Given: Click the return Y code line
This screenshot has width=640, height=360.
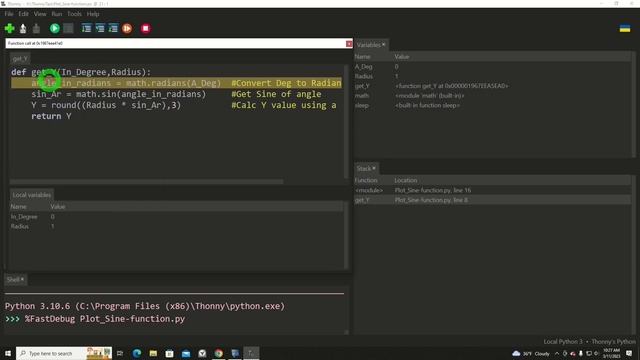Looking at the screenshot, I should pos(51,116).
